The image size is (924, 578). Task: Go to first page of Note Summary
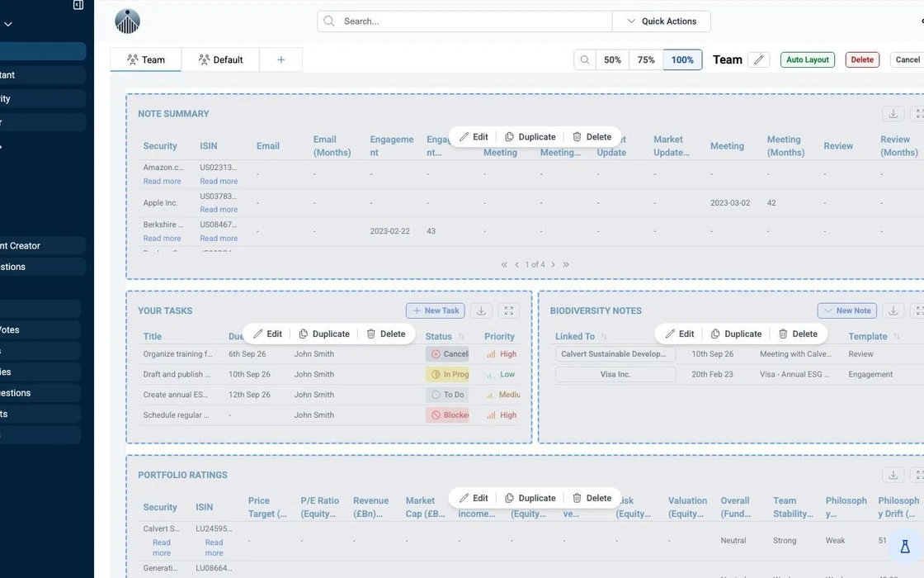(x=504, y=265)
